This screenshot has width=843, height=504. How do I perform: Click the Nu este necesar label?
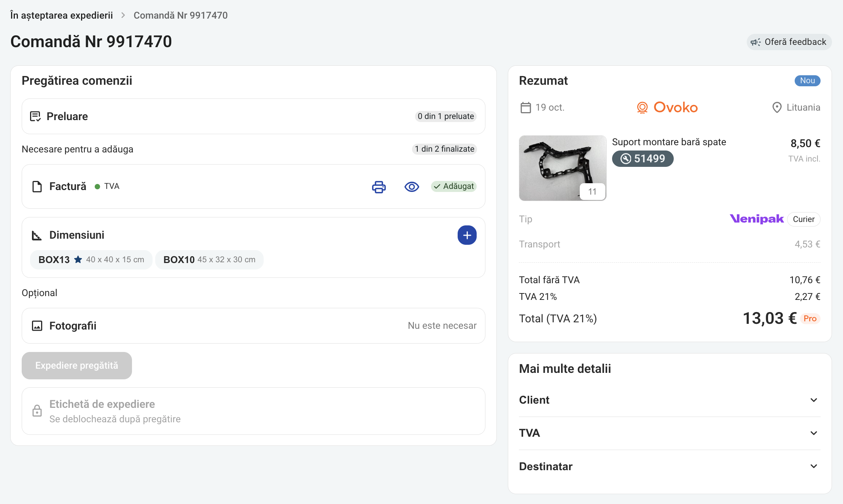coord(442,326)
